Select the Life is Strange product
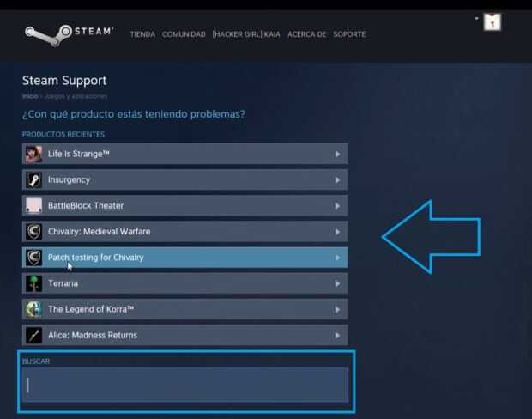The width and height of the screenshot is (532, 419). click(184, 154)
